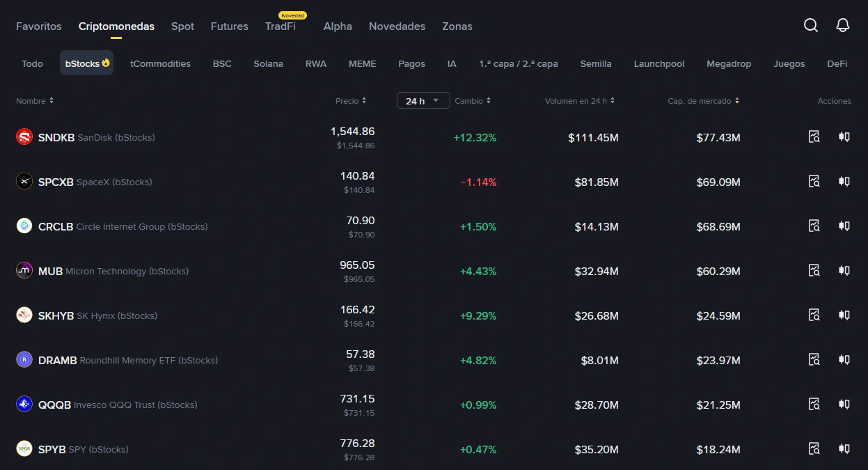Select the MEME category filter
This screenshot has height=470, width=868.
click(x=363, y=63)
